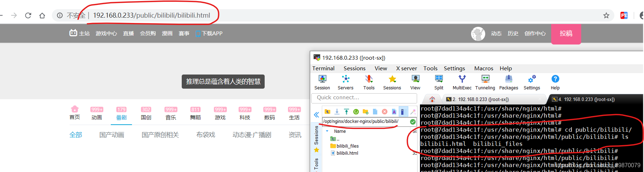
Task: Sort file list by Name column
Action: [x=340, y=131]
